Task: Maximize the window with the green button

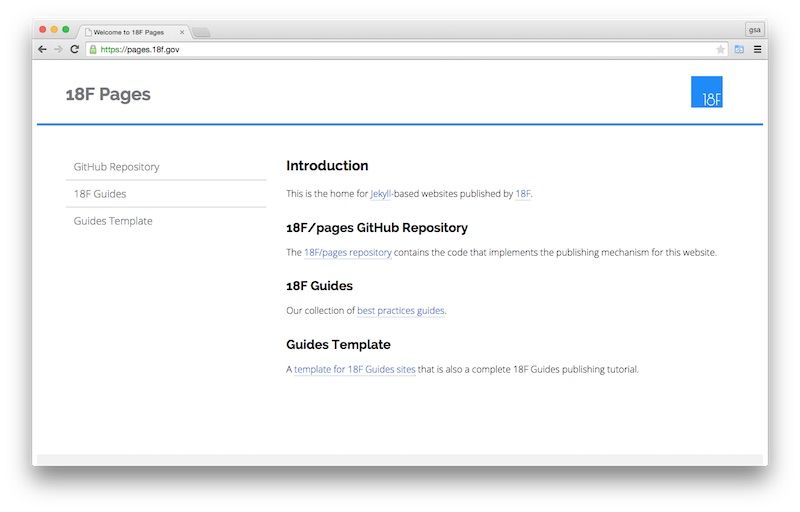Action: point(66,30)
